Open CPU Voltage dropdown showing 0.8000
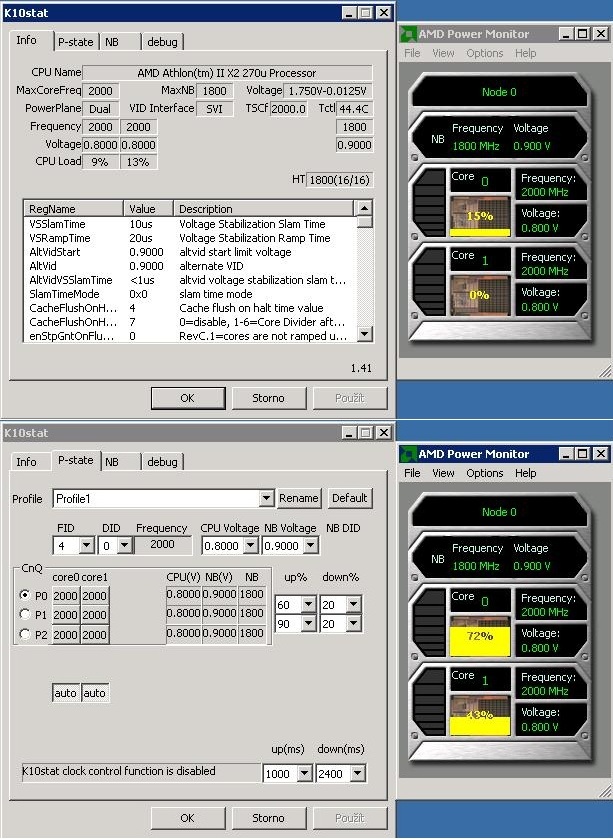Screen dimensions: 613x839 coord(250,546)
